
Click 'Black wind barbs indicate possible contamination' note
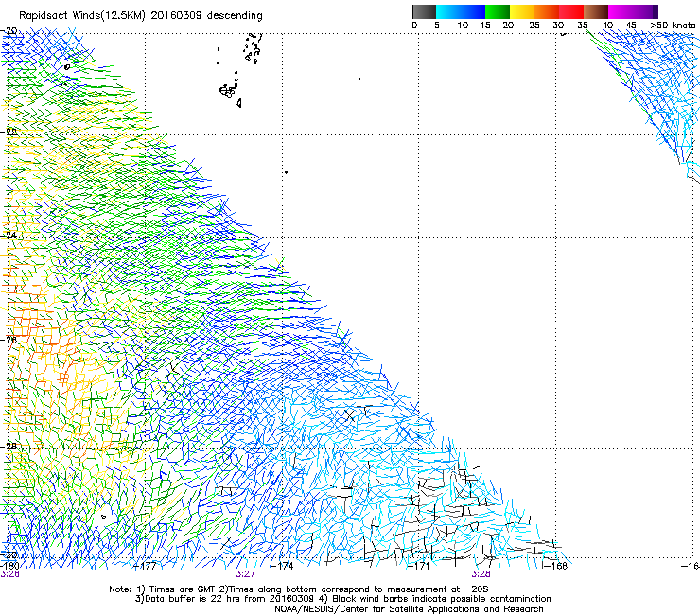(442, 599)
